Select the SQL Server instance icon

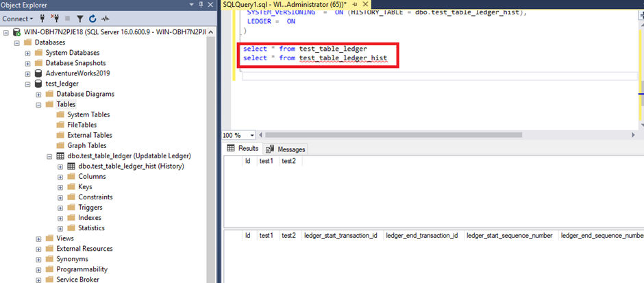[x=17, y=32]
